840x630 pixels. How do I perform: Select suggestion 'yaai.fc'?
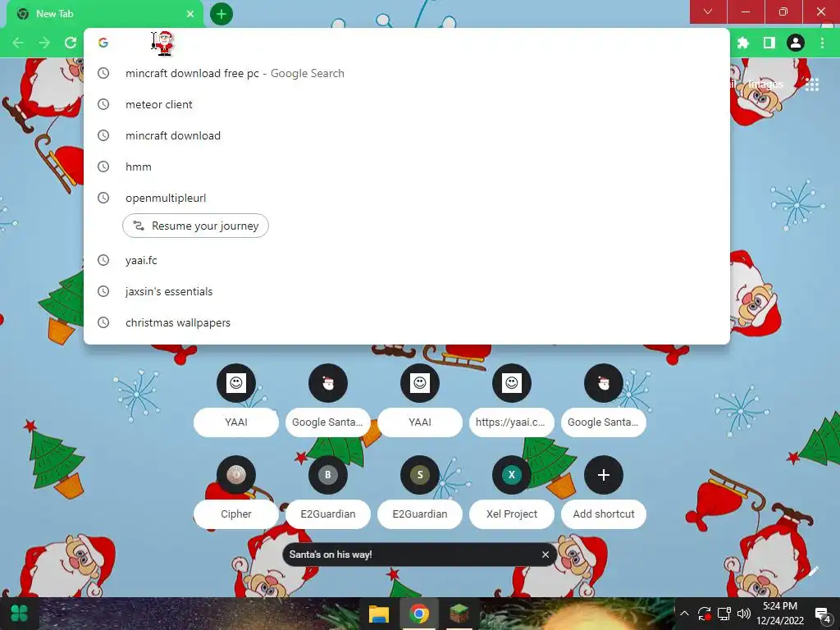(x=407, y=260)
